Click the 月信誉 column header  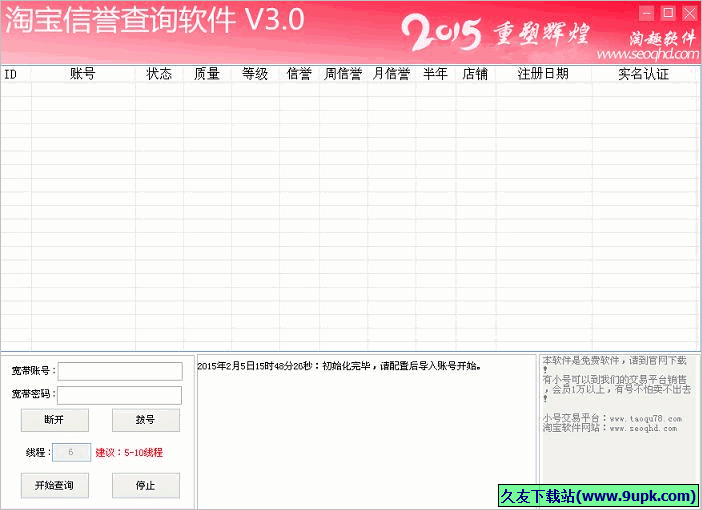point(391,74)
